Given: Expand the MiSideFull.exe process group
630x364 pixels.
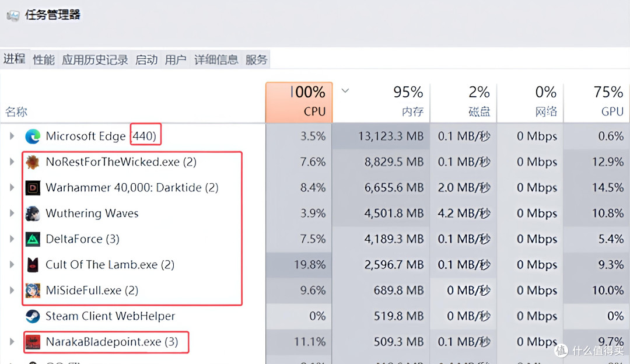Looking at the screenshot, I should click(12, 290).
